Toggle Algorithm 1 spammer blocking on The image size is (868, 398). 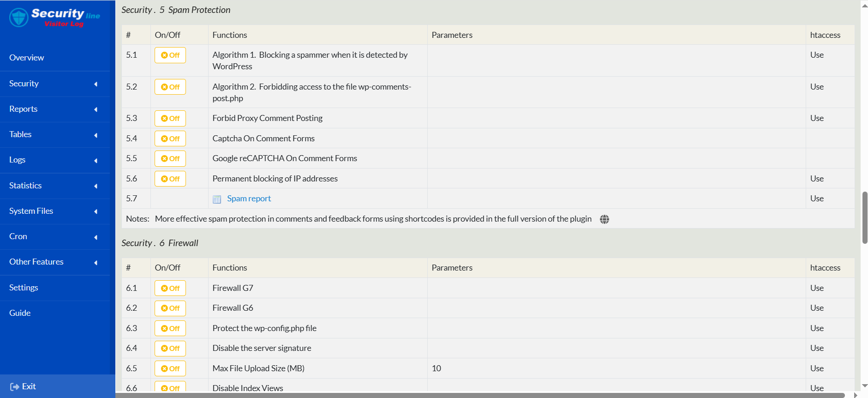pos(170,55)
